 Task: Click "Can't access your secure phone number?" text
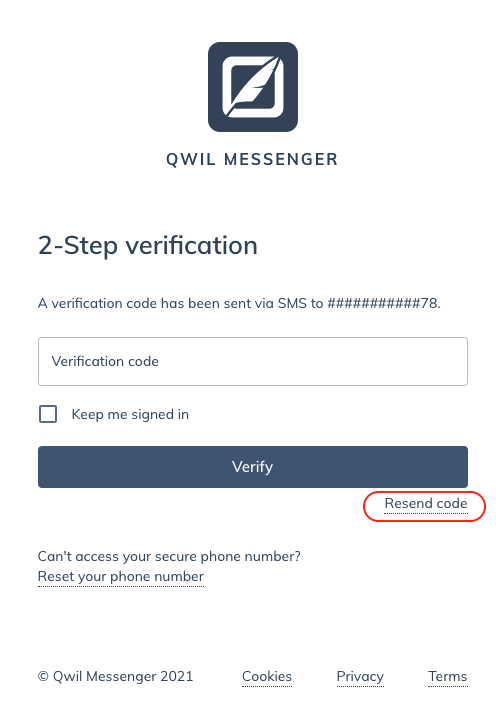[169, 556]
